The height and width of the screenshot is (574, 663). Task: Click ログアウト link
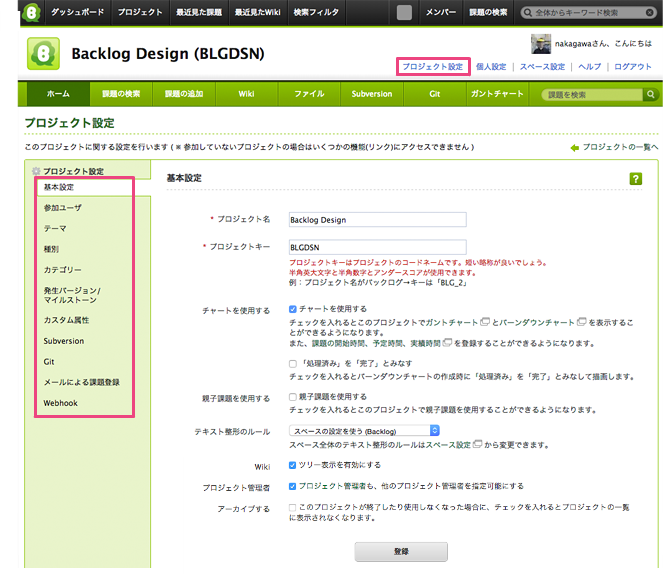click(633, 67)
